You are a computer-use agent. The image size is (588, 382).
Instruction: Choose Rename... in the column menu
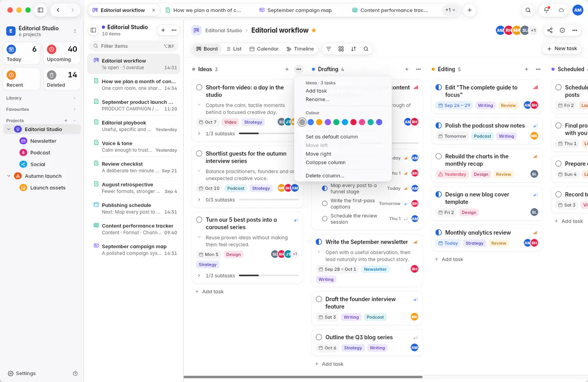click(317, 99)
